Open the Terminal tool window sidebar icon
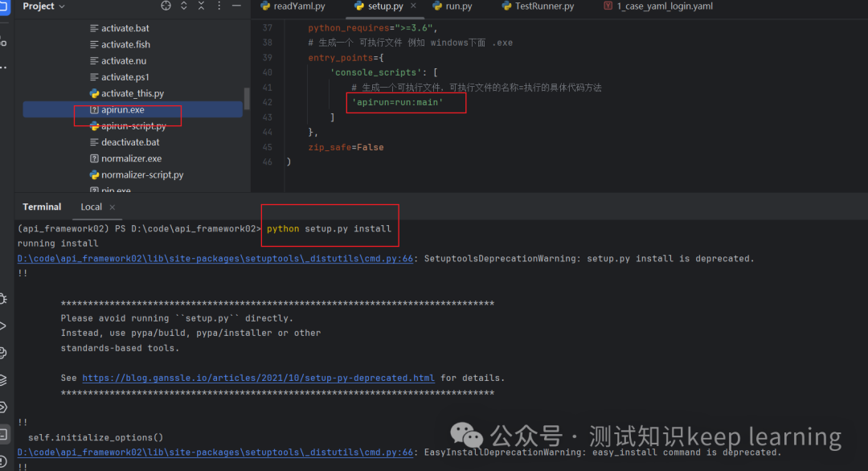 tap(4, 434)
